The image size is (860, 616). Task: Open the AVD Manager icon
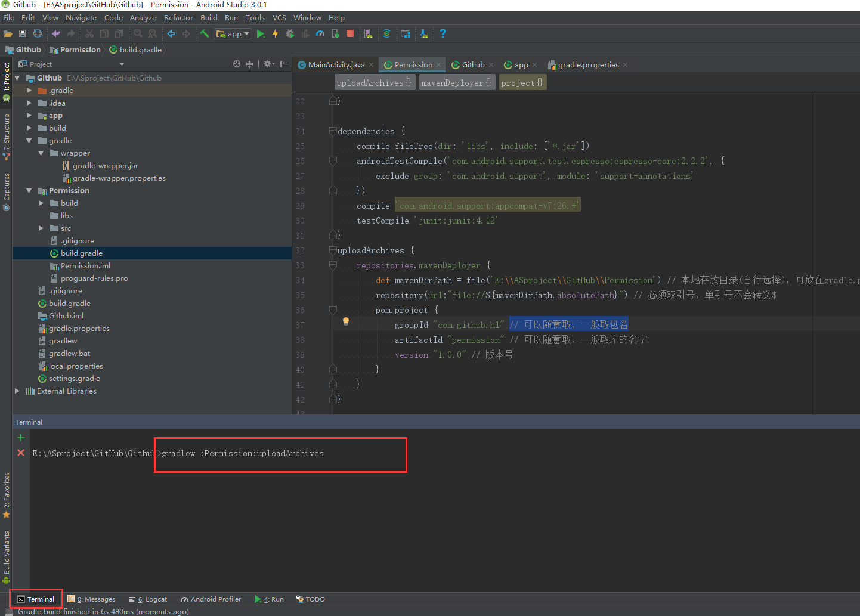[x=369, y=34]
